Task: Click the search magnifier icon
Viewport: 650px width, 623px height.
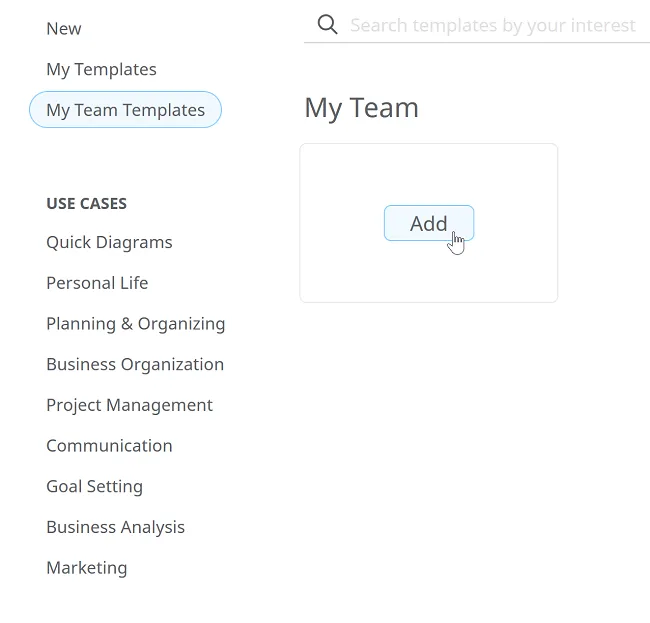Action: click(327, 25)
